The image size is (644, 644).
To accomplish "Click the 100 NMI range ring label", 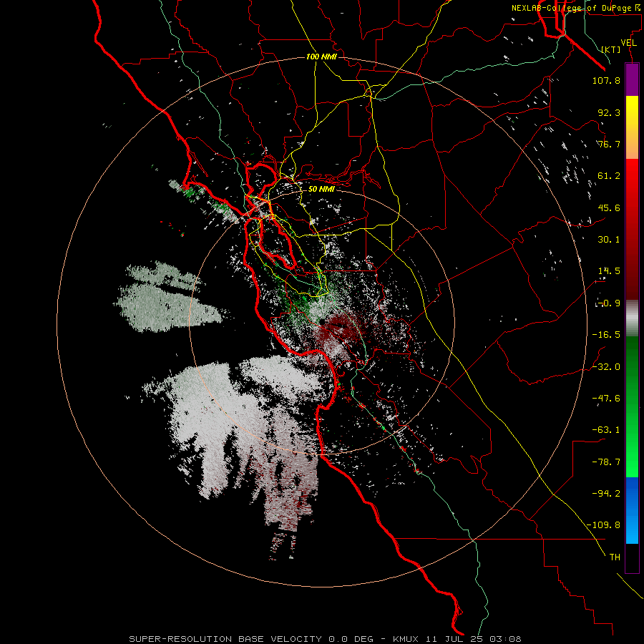I will (321, 57).
